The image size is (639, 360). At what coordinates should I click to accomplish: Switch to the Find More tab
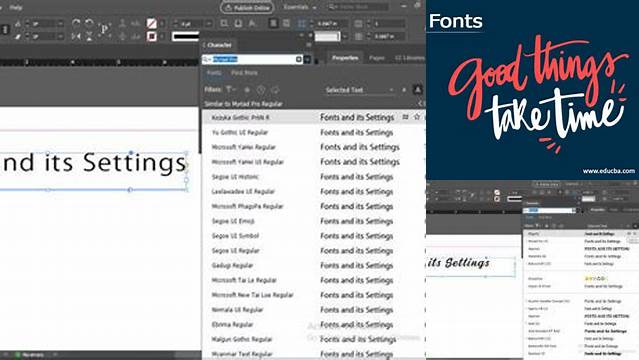click(244, 73)
